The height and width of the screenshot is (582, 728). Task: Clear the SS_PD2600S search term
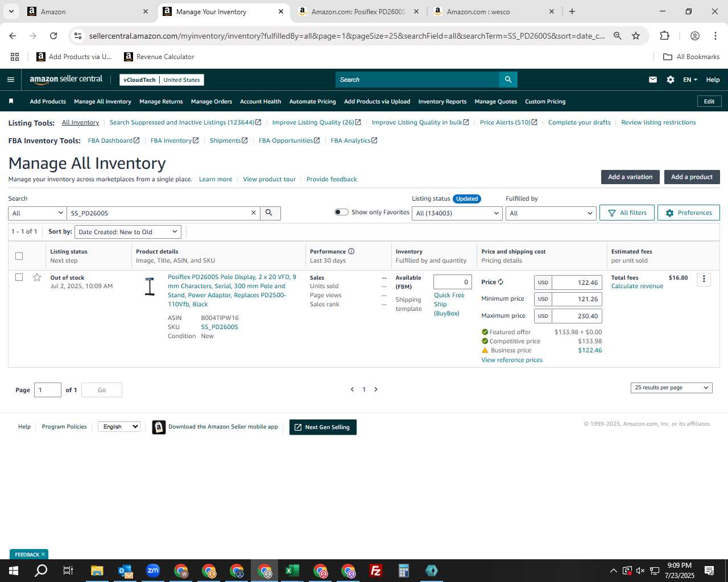pyautogui.click(x=254, y=213)
